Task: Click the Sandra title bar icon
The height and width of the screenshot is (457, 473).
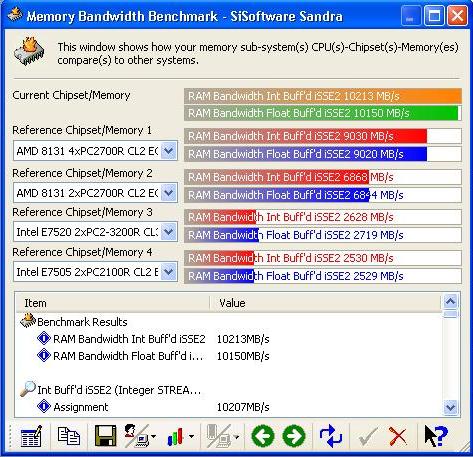Action: click(x=15, y=15)
